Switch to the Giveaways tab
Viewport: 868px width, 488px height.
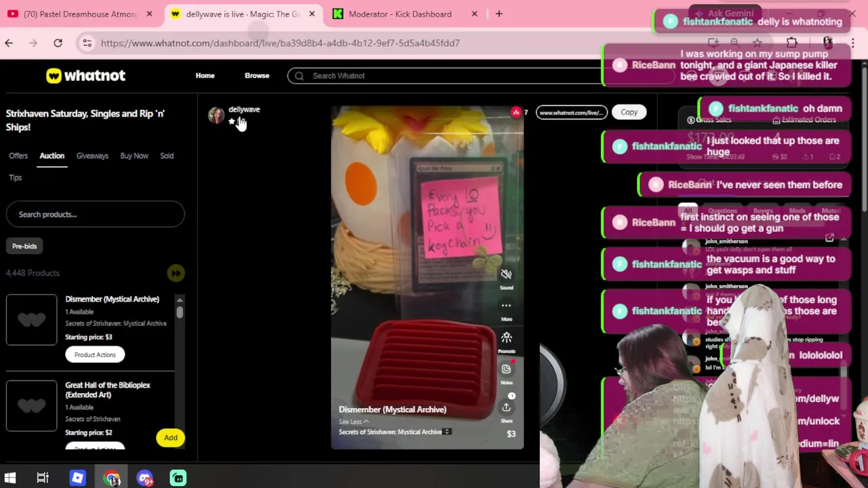pos(92,156)
